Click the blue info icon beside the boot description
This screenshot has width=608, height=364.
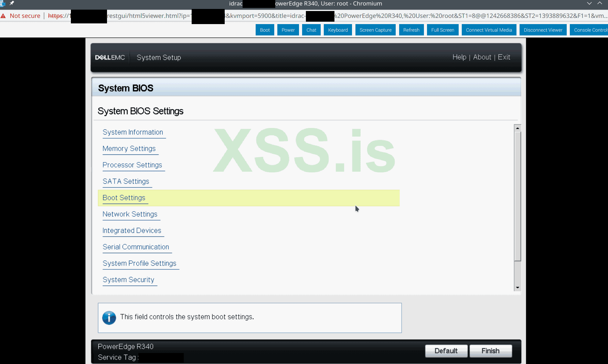pyautogui.click(x=109, y=318)
